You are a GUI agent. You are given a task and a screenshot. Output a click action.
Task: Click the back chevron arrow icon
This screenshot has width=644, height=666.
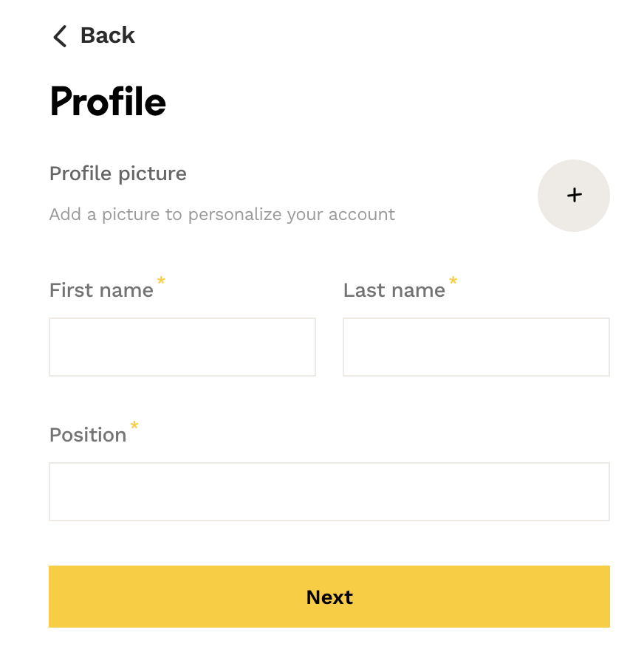[60, 35]
